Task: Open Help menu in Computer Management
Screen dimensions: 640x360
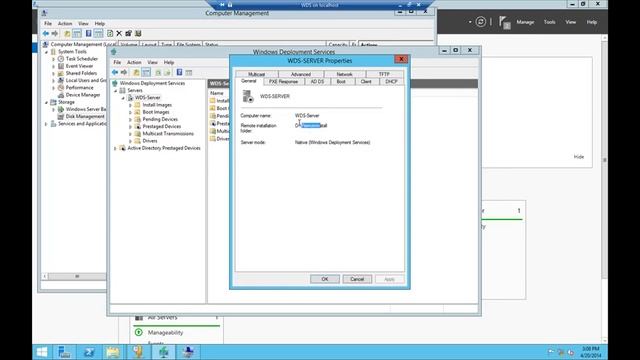Action: click(x=100, y=24)
